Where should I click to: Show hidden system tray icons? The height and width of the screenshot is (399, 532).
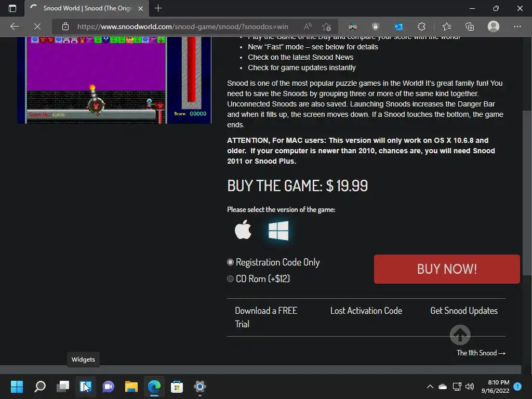point(430,387)
